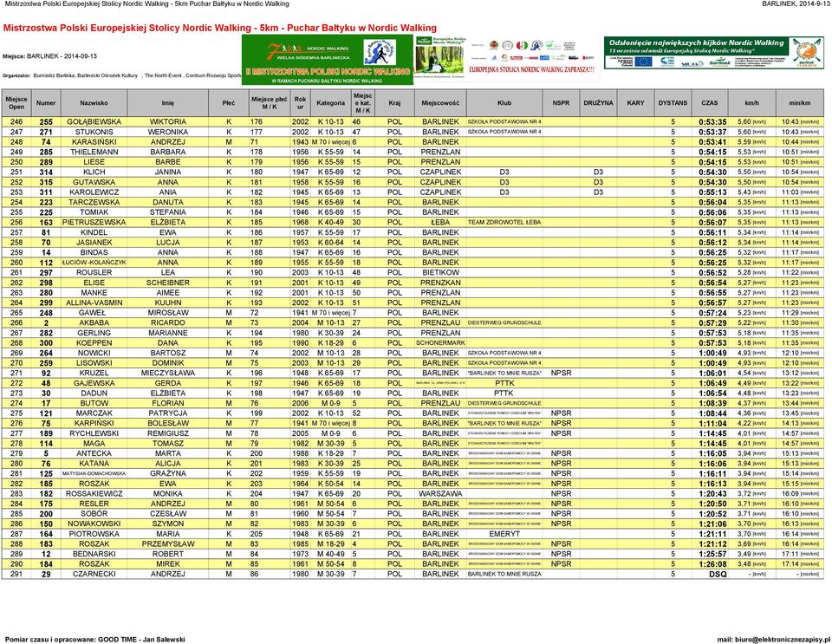Select the surname KLICH

tap(94, 172)
